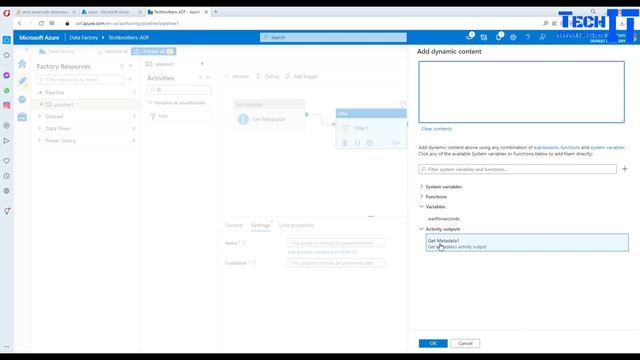Open the switch Data Factory icon in header
The width and height of the screenshot is (640, 360).
(x=484, y=37)
